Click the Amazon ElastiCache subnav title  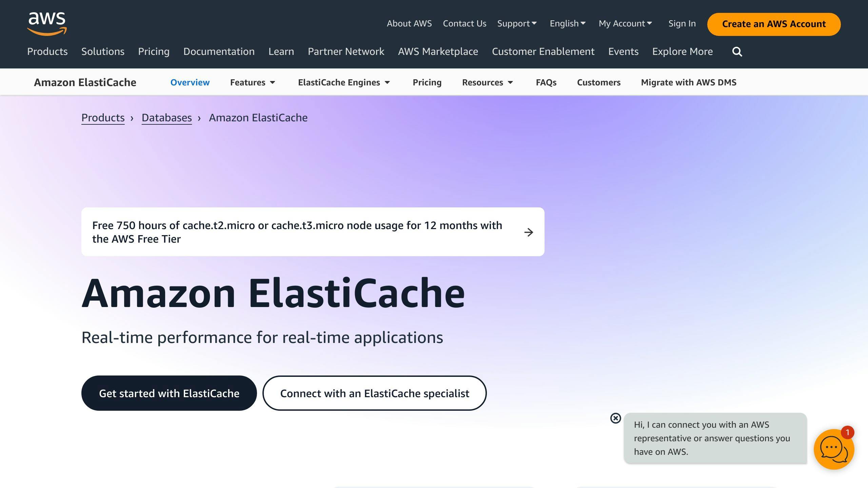click(85, 82)
